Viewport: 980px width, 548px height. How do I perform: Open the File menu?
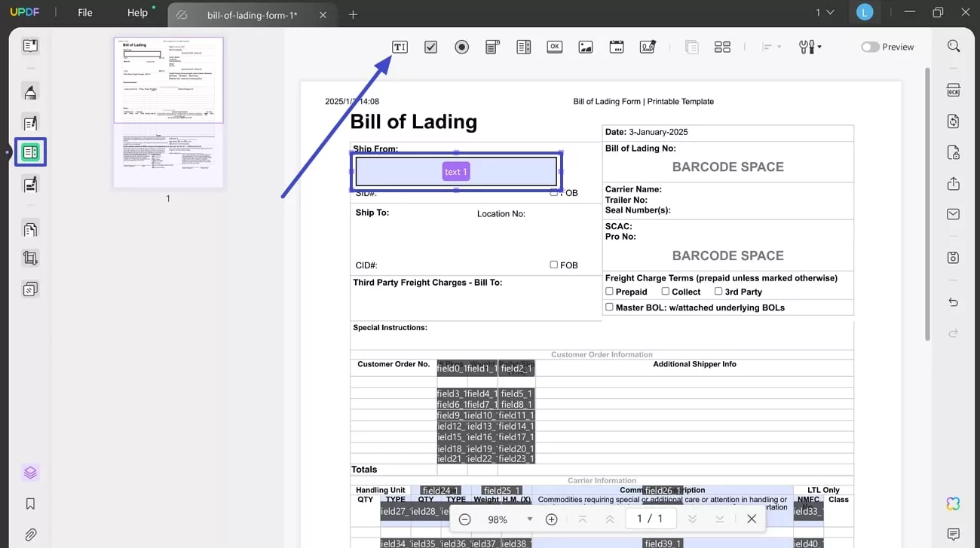click(84, 12)
